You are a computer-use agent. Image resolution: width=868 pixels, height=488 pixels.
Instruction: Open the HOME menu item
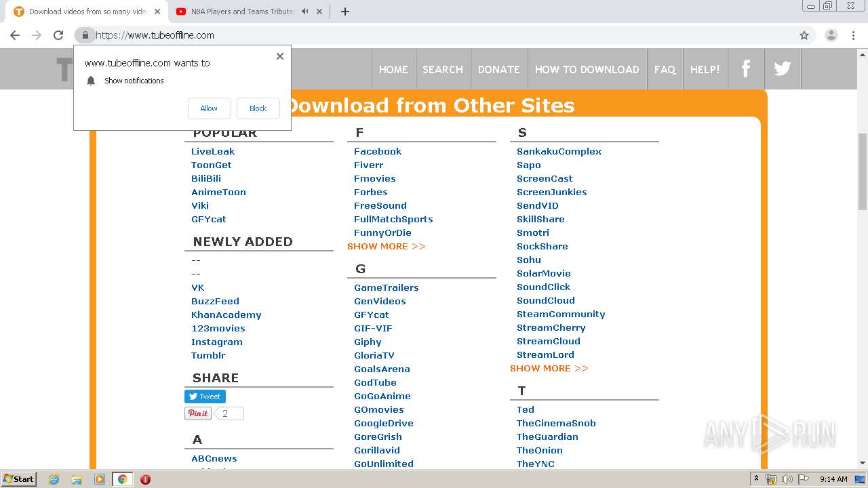393,69
